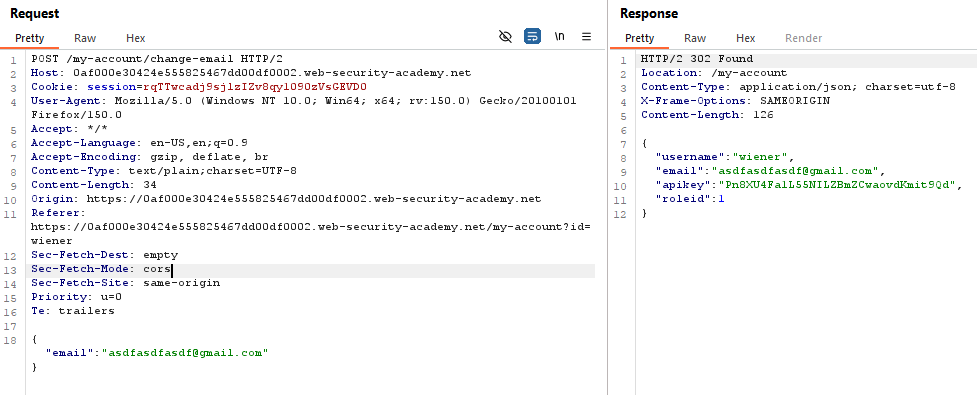Click the Sec-Fetch-Dest: empty header

coord(105,255)
